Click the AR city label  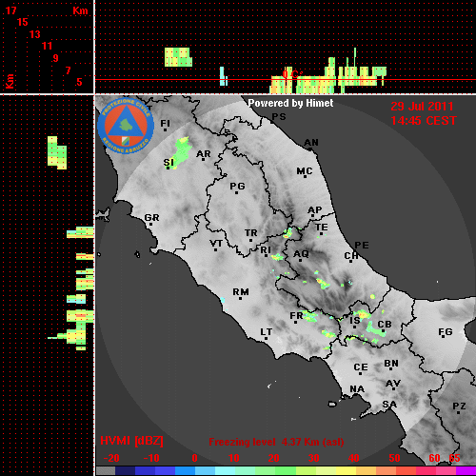[204, 154]
